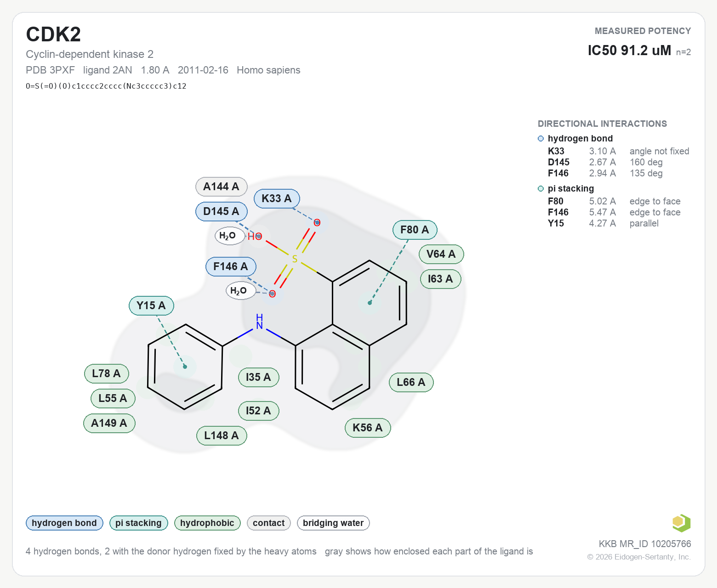717x588 pixels.
Task: Click the HO hydroxyl group on sulfonate
Action: click(x=255, y=237)
